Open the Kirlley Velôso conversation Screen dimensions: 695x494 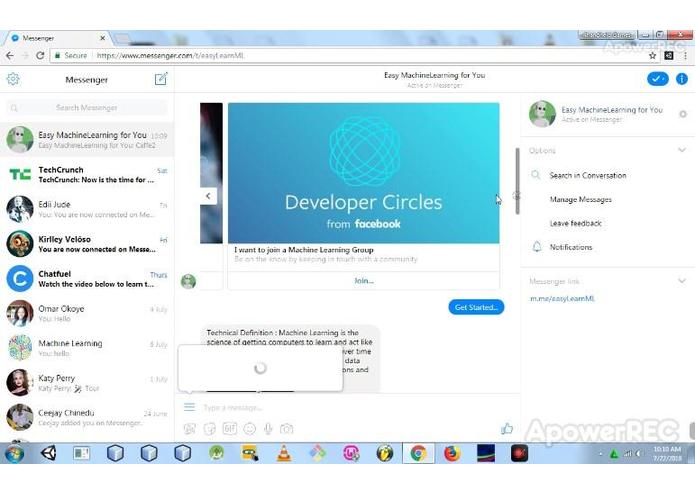[x=87, y=244]
